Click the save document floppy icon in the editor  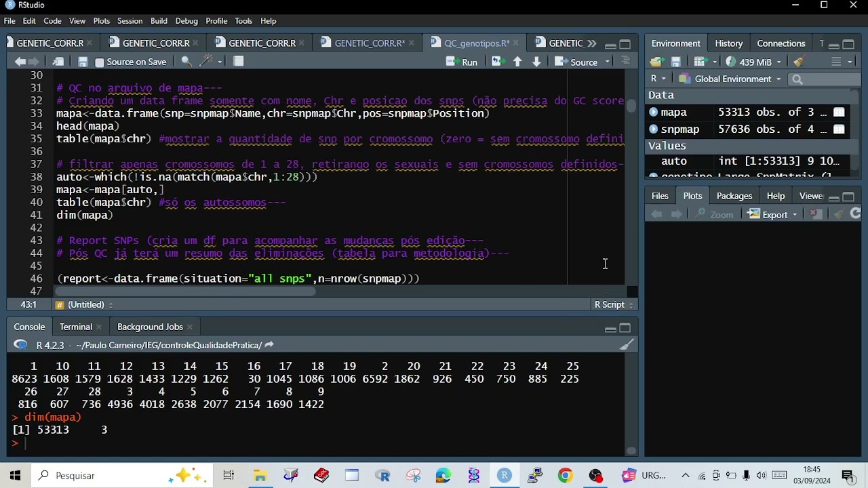coord(83,62)
